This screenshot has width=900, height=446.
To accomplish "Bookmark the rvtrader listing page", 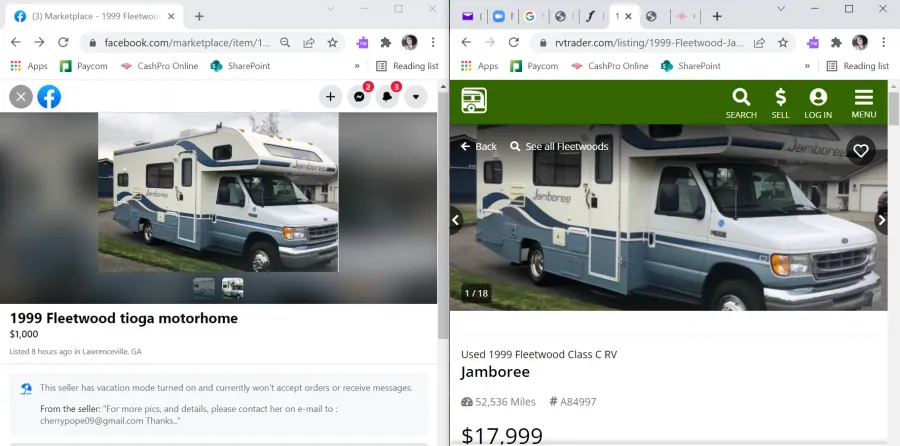I will pyautogui.click(x=783, y=42).
